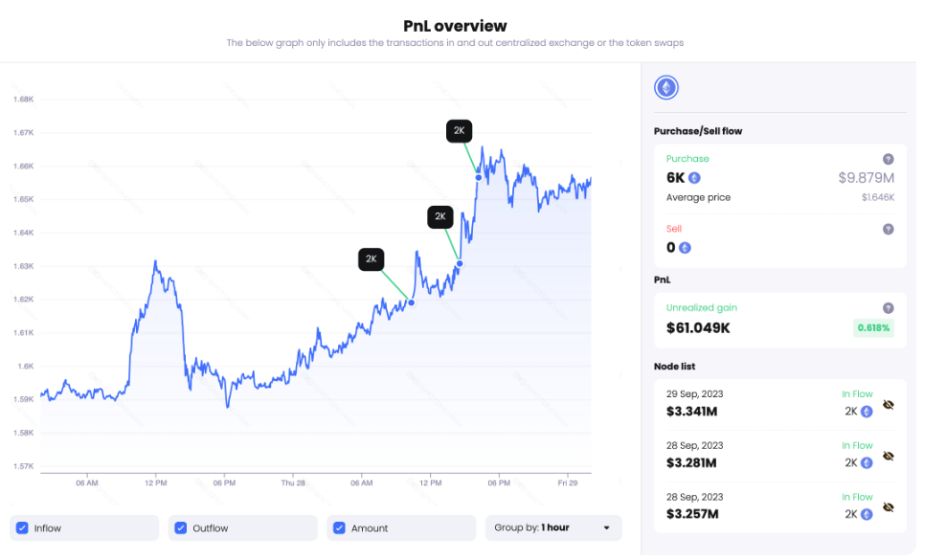Click the topmost 2K marker label
946x560 pixels.
tap(459, 131)
